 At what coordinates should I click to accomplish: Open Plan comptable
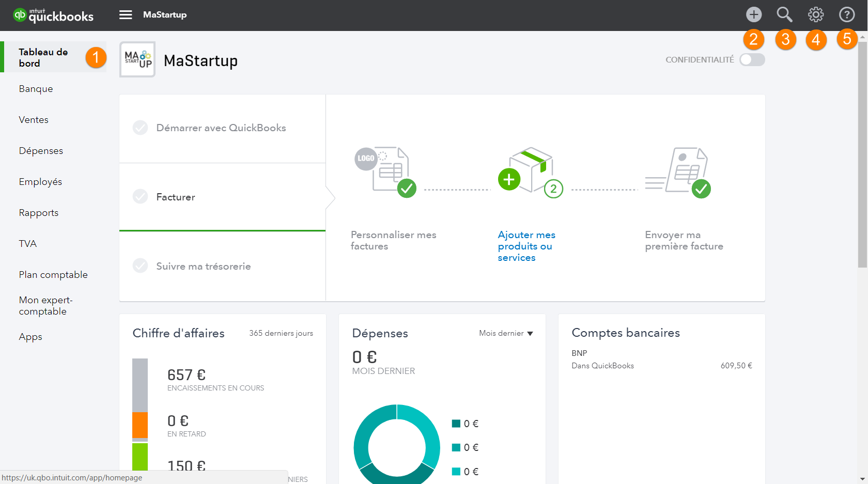click(x=53, y=275)
